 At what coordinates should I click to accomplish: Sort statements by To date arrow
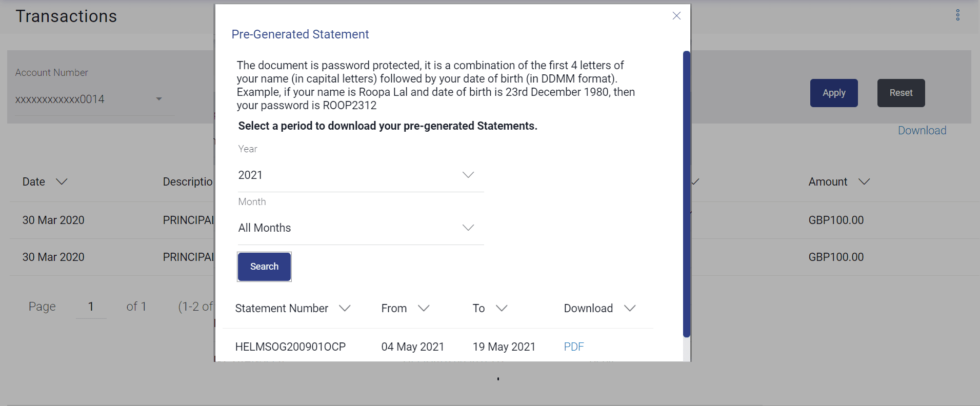502,308
